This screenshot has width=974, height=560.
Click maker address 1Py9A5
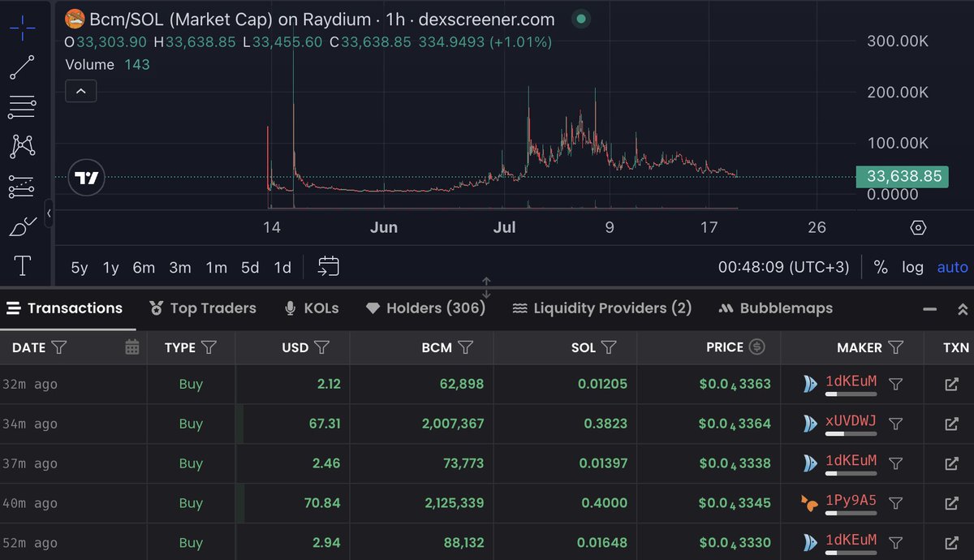851,501
